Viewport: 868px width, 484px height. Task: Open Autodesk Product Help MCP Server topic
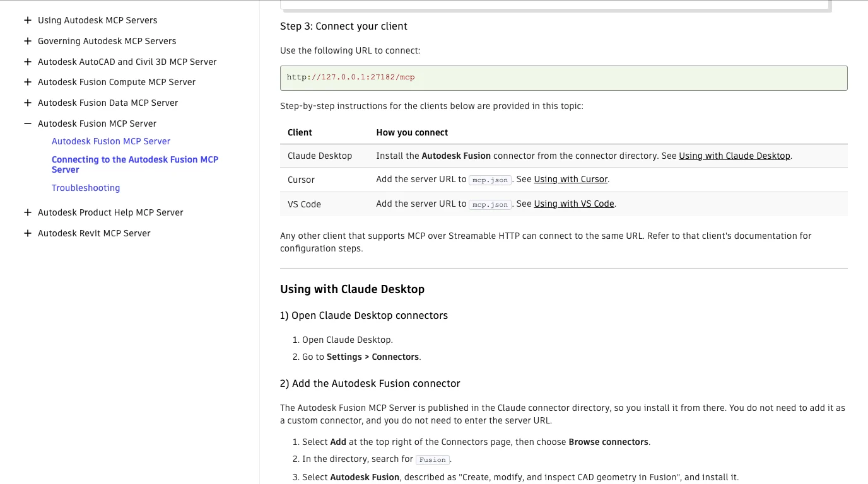(x=110, y=212)
